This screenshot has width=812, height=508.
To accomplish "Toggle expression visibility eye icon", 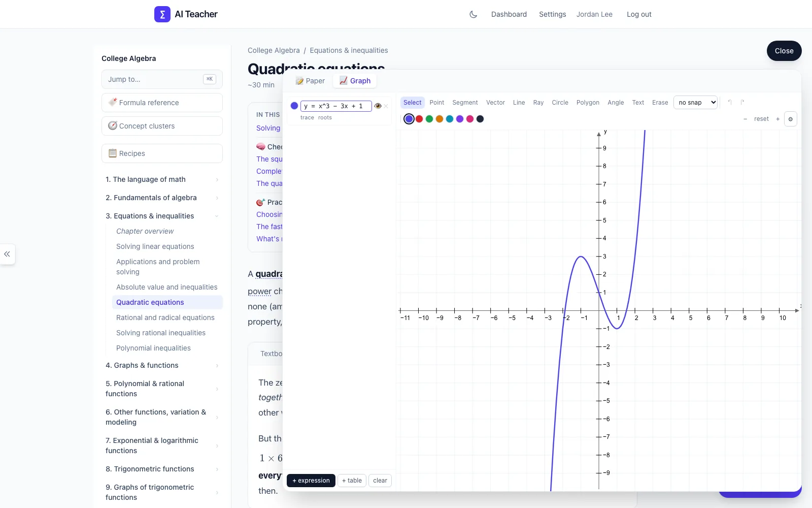I will [378, 106].
